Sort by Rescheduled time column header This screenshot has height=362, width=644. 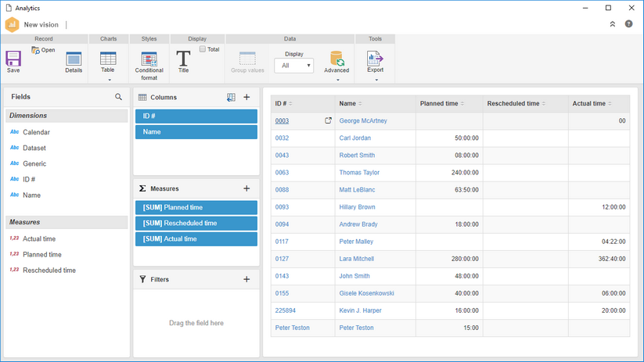525,103
